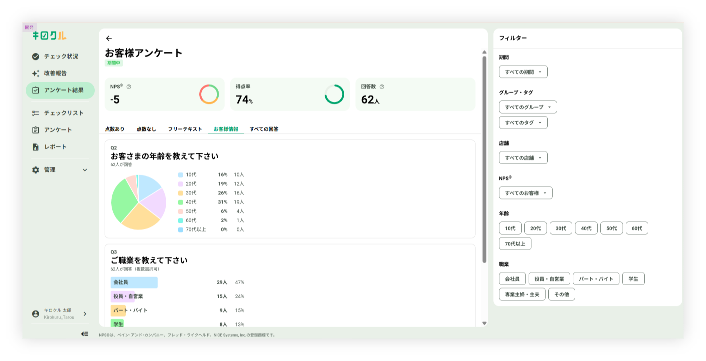Click the NPS donut chart
The height and width of the screenshot is (361, 706).
pos(209,95)
